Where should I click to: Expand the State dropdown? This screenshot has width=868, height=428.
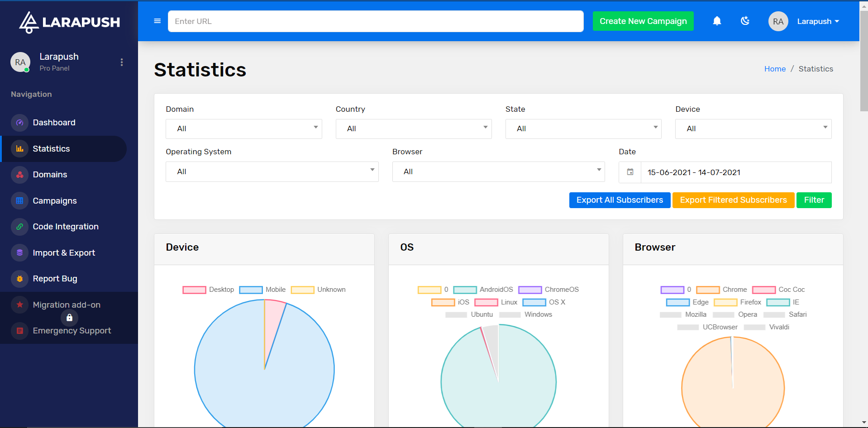point(583,129)
